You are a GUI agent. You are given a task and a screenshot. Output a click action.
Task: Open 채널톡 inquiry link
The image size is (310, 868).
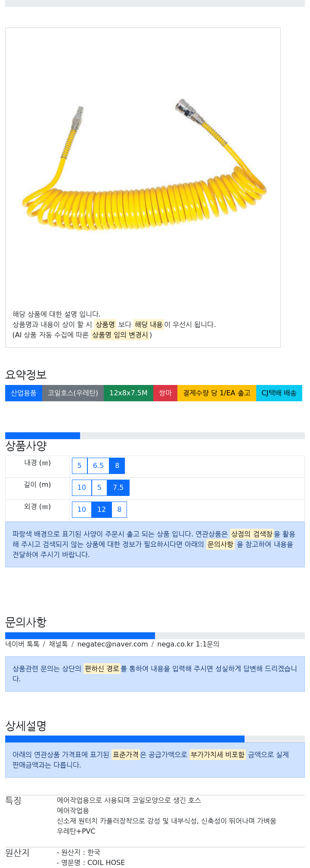58,644
